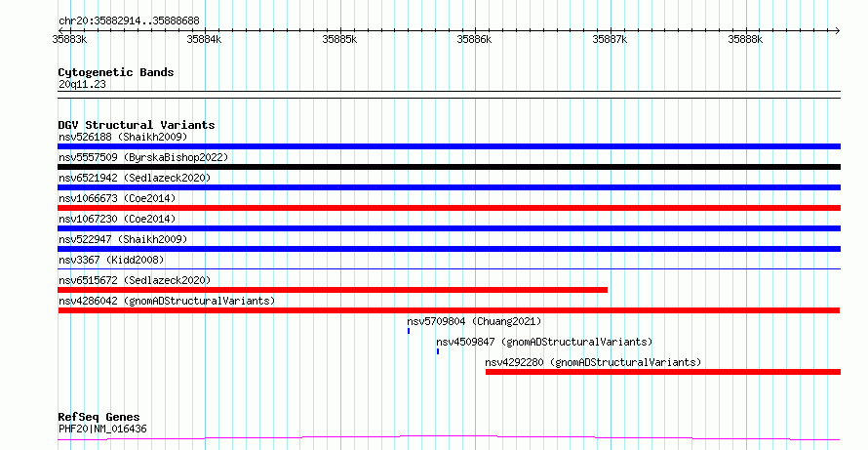Select the blue bar under nsv6521942
The width and height of the screenshot is (868, 450).
[x=449, y=187]
